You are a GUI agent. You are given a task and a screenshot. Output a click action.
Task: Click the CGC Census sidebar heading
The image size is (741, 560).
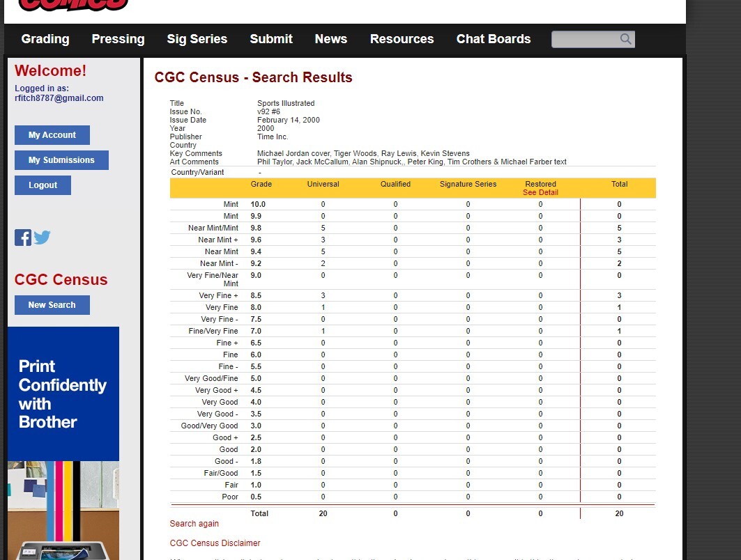point(61,279)
